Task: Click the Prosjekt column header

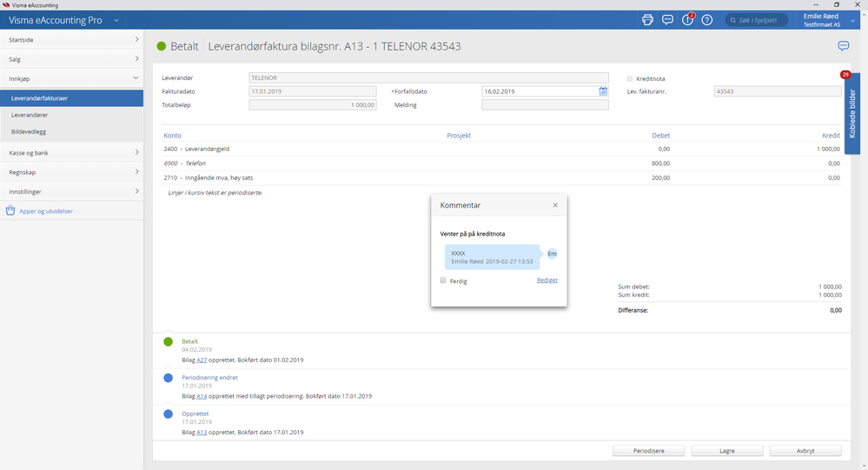Action: [x=459, y=135]
